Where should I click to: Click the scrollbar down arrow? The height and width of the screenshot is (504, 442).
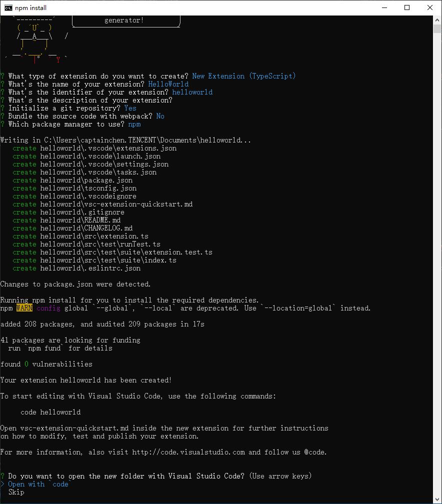(437, 499)
